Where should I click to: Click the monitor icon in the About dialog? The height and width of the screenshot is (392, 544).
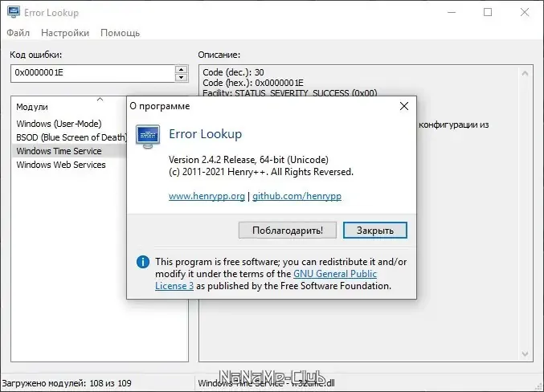click(148, 137)
